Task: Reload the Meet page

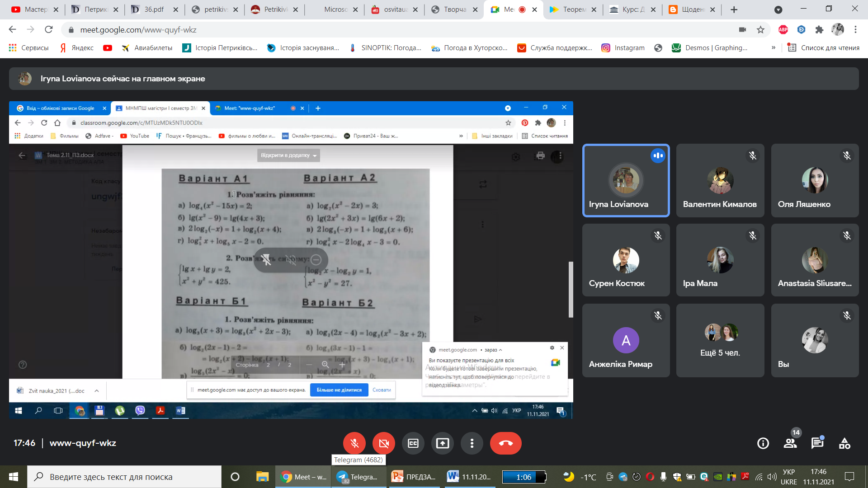Action: [49, 30]
